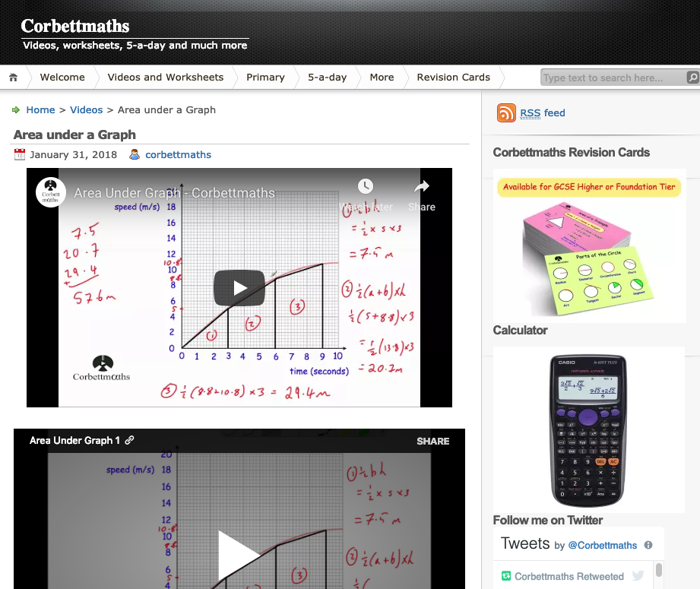Click the Twitter bird icon on the retweet
700x589 pixels.
pos(638,575)
